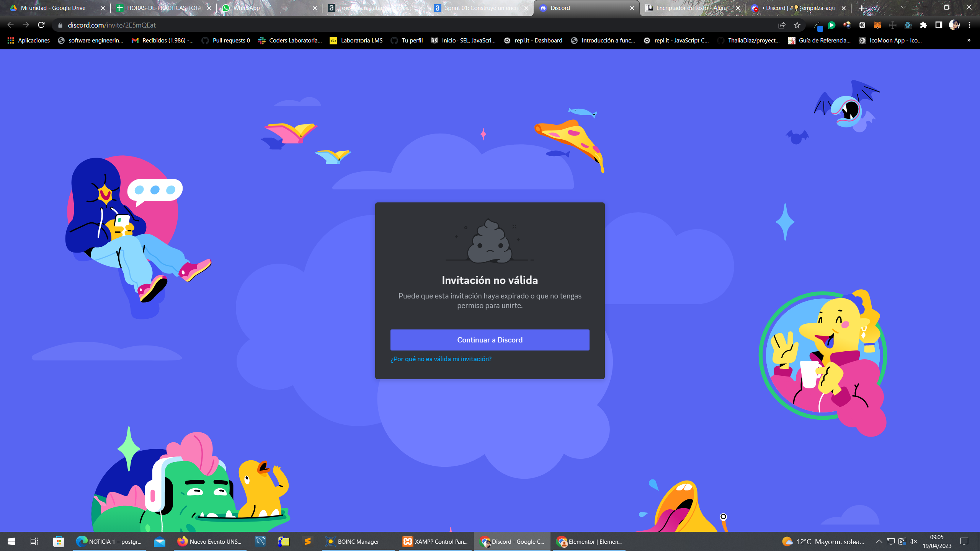Click the MetaMask fox extension icon
The width and height of the screenshot is (980, 551).
[x=877, y=25]
